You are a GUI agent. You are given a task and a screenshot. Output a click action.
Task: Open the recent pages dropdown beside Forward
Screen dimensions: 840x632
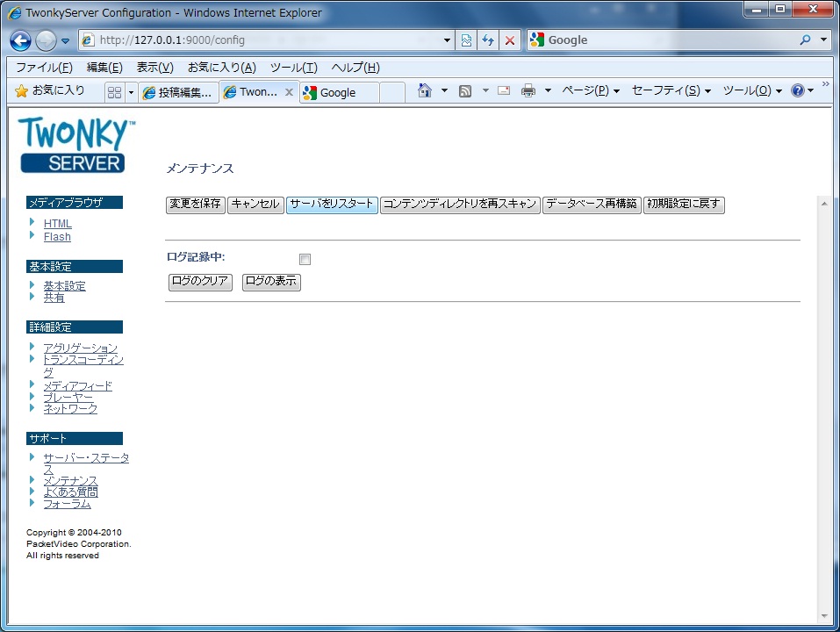(65, 40)
